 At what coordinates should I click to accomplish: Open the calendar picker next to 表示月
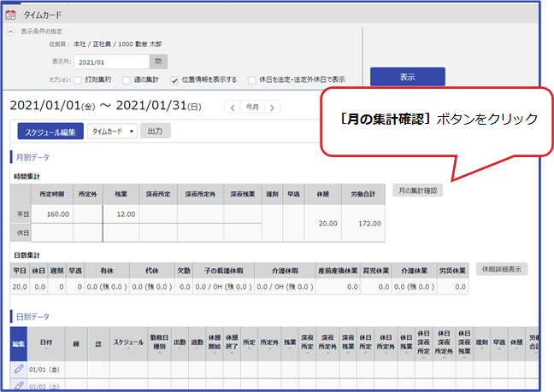click(x=158, y=62)
